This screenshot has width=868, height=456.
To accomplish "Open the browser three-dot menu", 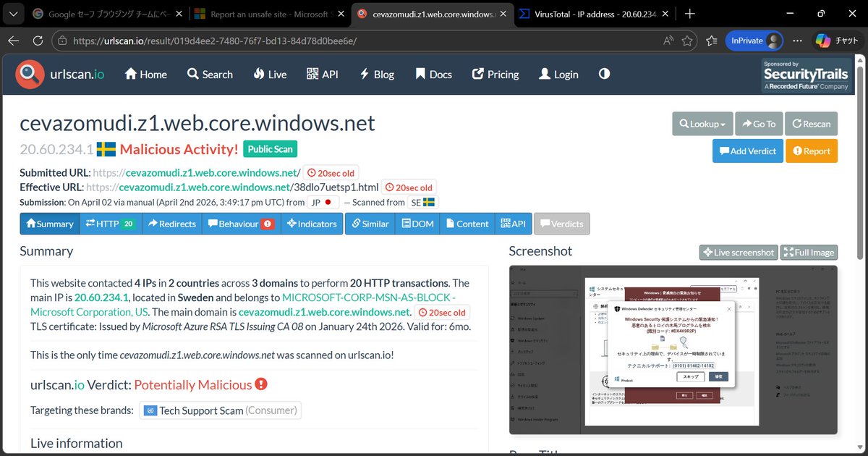I will tap(797, 41).
